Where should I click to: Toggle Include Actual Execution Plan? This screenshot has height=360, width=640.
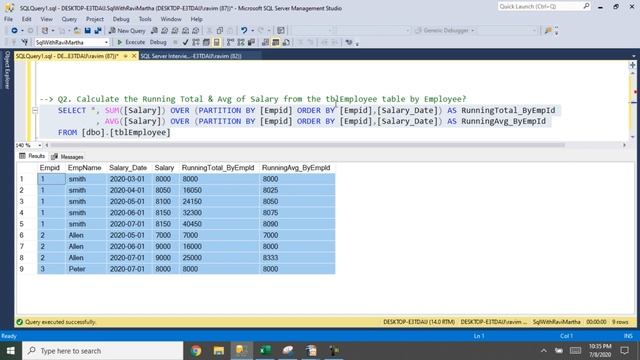pyautogui.click(x=231, y=42)
